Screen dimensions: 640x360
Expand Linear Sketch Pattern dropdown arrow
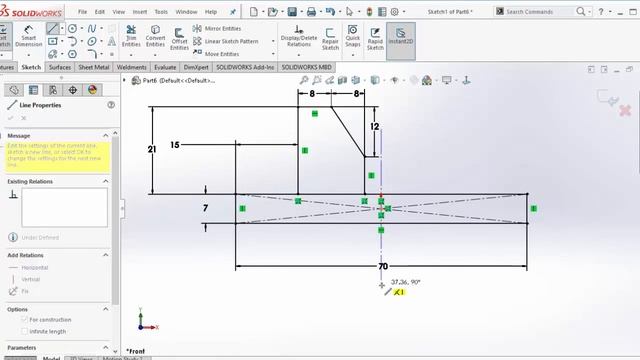pyautogui.click(x=273, y=41)
